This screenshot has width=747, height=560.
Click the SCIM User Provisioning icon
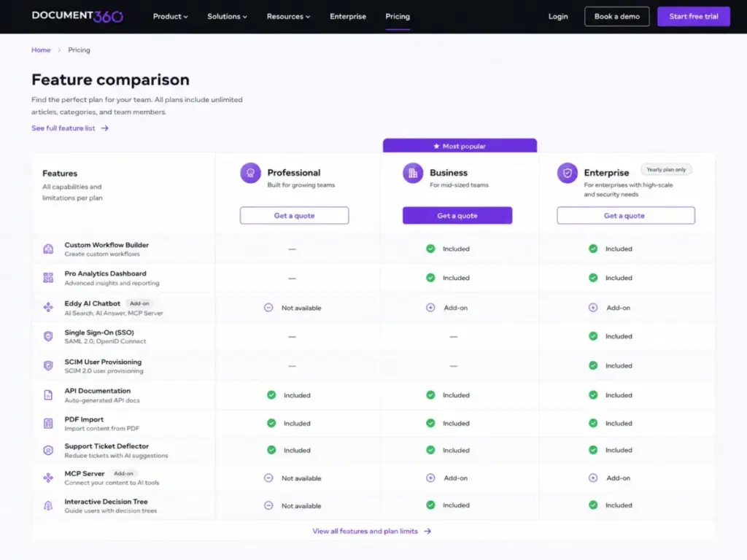48,366
